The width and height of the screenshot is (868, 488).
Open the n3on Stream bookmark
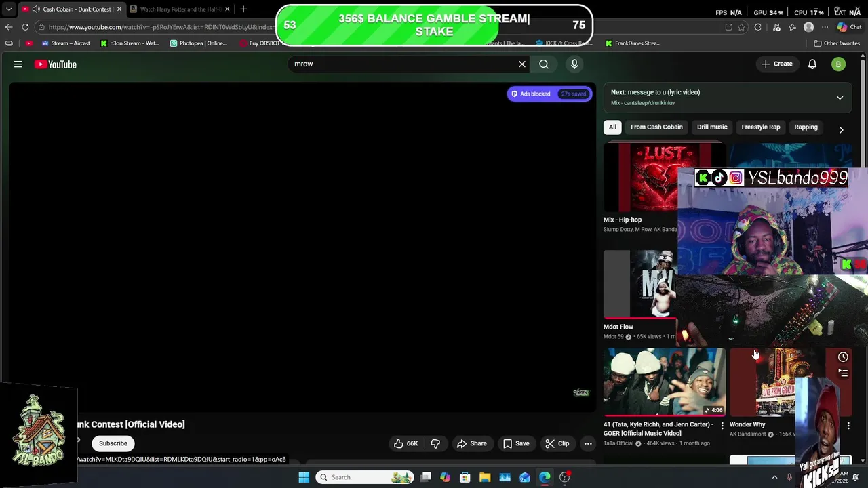click(130, 43)
